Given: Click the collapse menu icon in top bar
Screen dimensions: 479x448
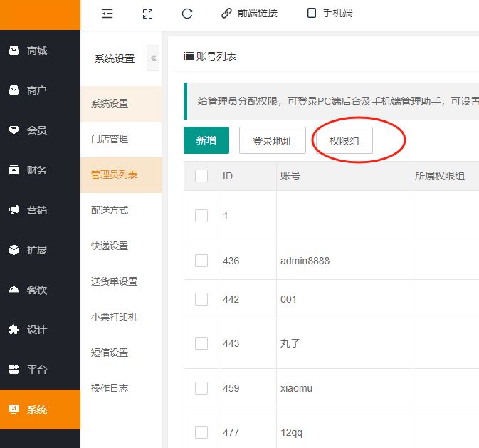Looking at the screenshot, I should (x=107, y=14).
